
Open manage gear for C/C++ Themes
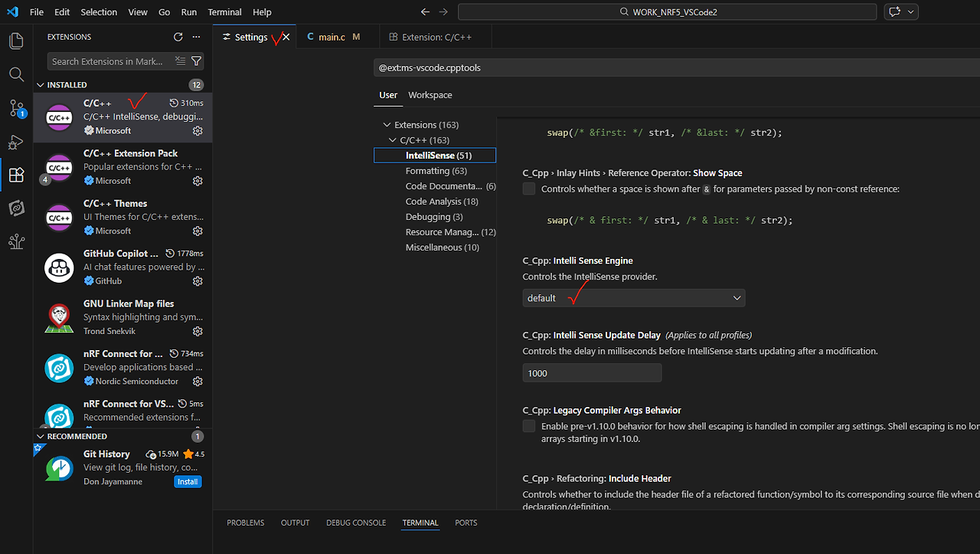pos(198,231)
